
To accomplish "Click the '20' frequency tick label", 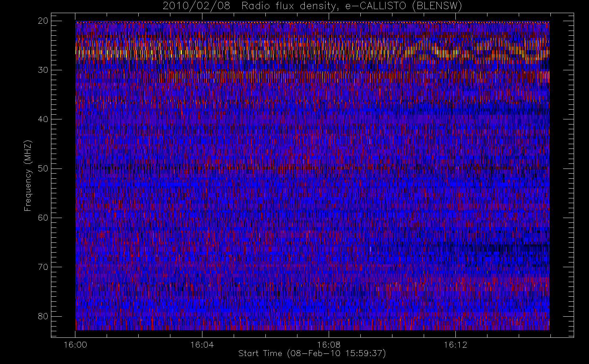I will 43,21.
